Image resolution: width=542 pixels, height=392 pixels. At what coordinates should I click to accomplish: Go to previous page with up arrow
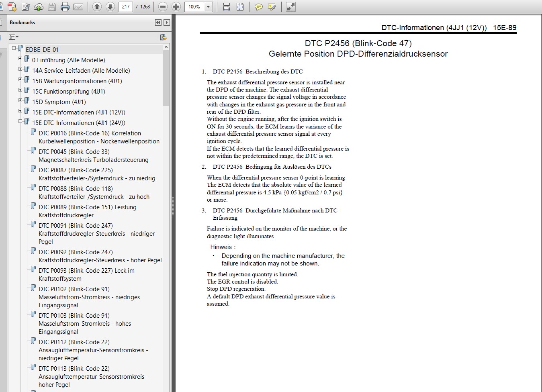(x=97, y=6)
